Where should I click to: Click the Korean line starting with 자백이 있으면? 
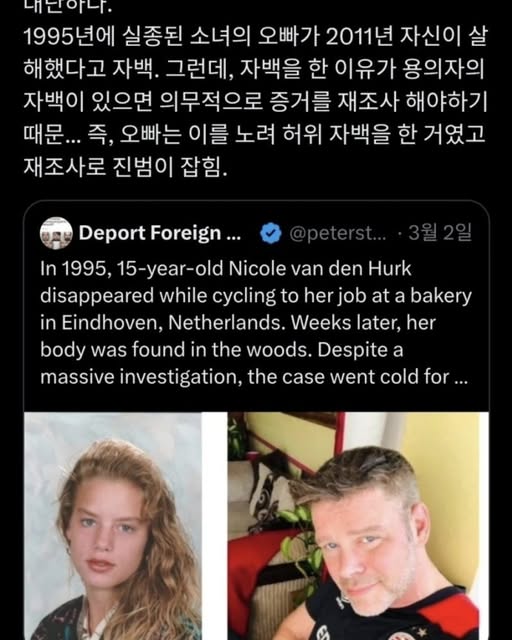(x=256, y=102)
